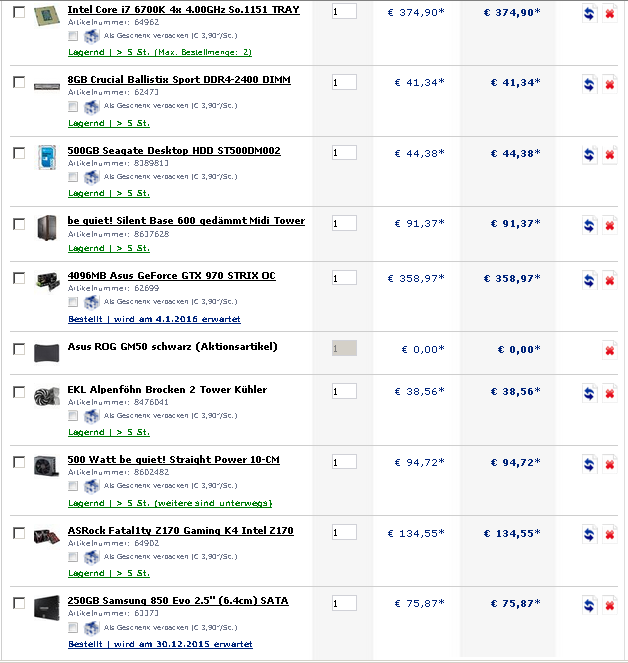The height and width of the screenshot is (663, 628).
Task: Delete Samsung 850 Evo SSD from cart
Action: tap(609, 604)
